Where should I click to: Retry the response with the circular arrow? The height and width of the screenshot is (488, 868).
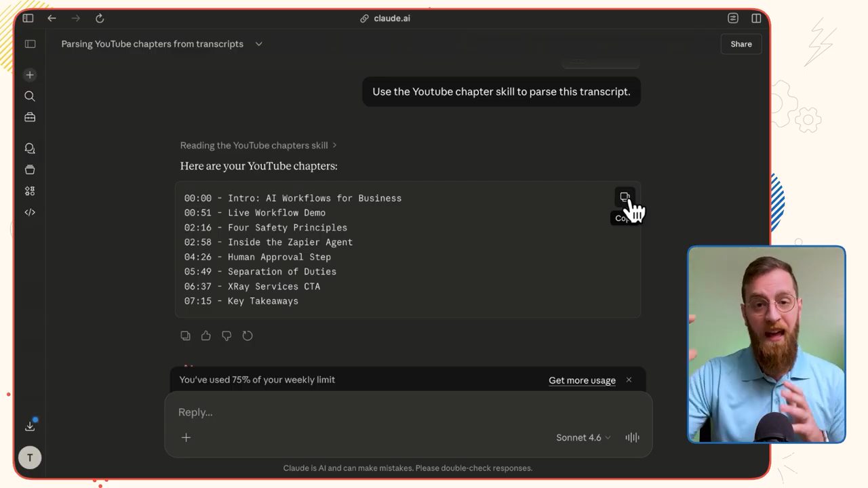(248, 335)
